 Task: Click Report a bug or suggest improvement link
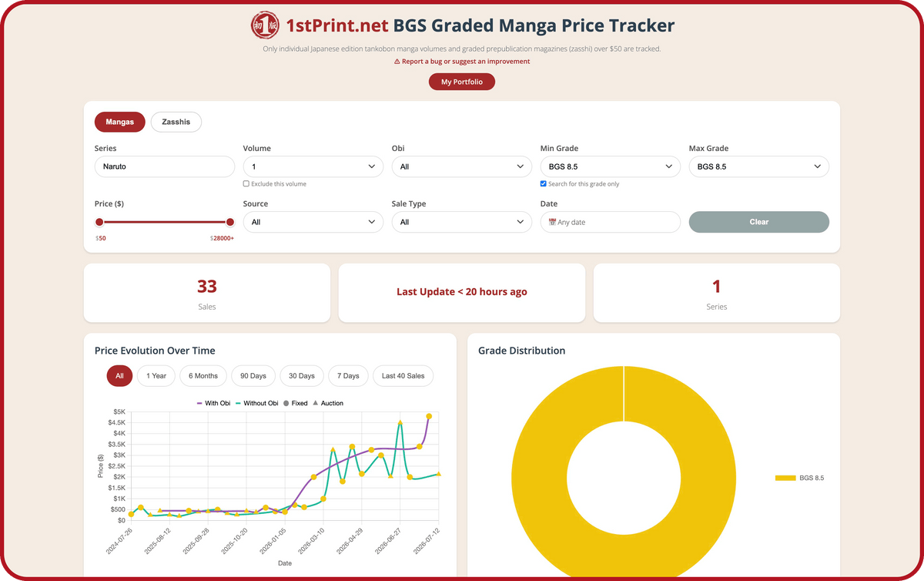coord(462,61)
